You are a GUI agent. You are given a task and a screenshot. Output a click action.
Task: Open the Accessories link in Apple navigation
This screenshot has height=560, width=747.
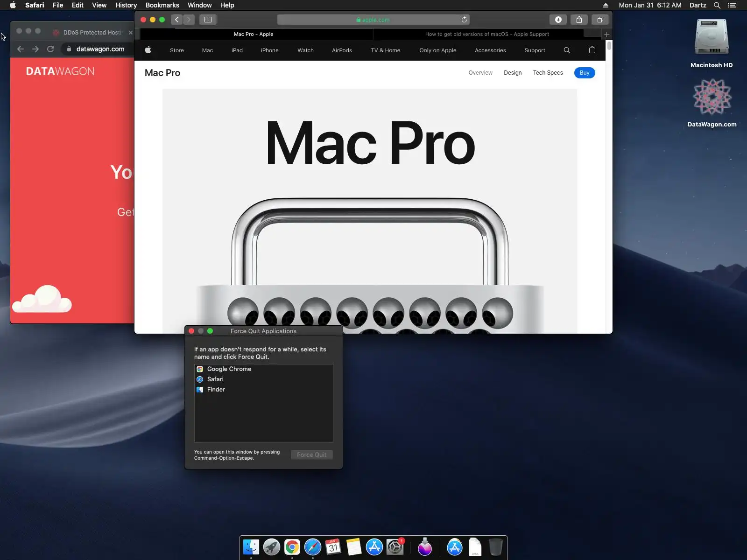pyautogui.click(x=490, y=50)
